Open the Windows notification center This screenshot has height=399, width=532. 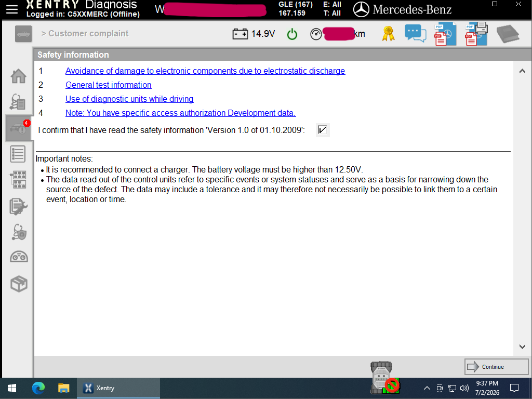point(514,388)
